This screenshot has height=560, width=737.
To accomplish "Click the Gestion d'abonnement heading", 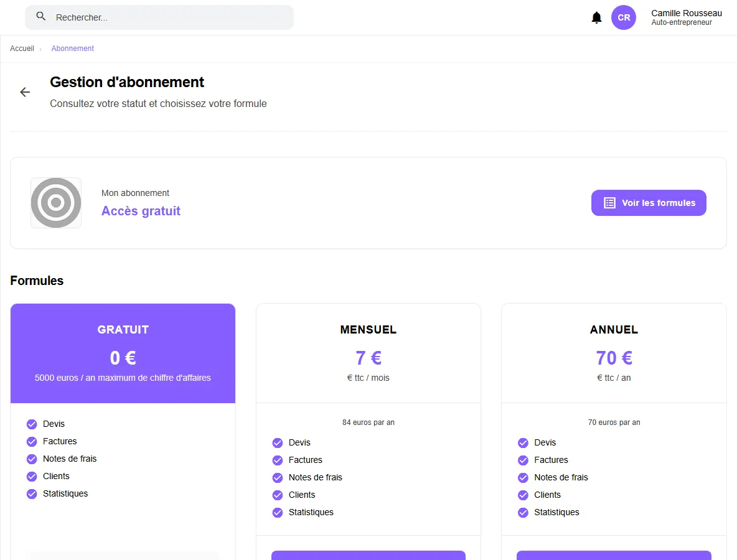I will point(127,82).
